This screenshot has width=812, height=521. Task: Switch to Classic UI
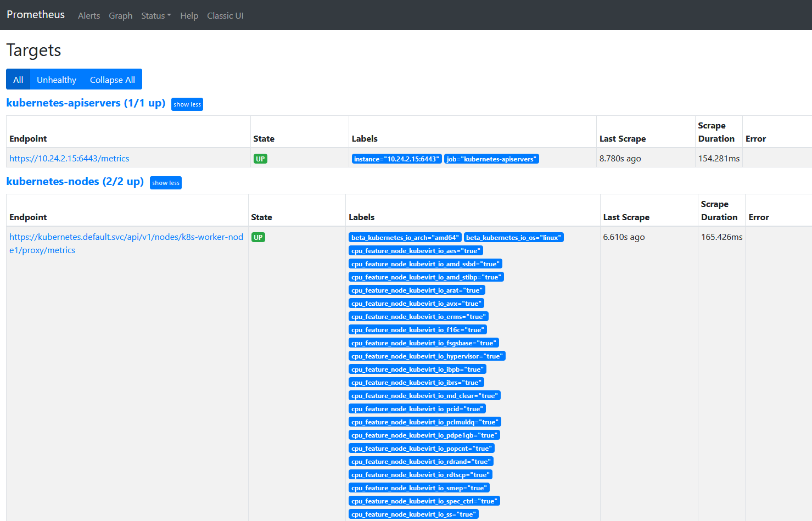[225, 15]
